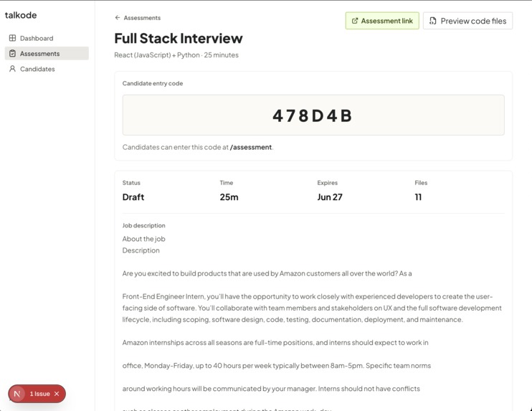Click the Job description label
Viewport: 532px width, 411px height.
click(x=144, y=225)
